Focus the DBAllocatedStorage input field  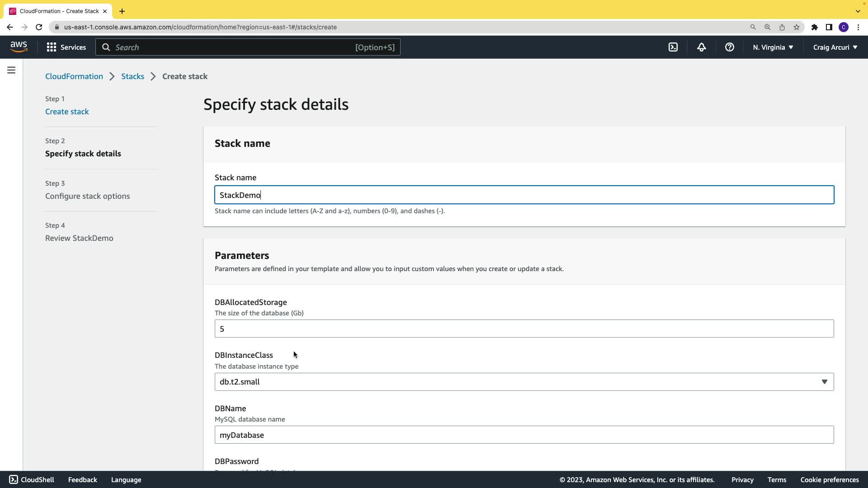point(524,328)
